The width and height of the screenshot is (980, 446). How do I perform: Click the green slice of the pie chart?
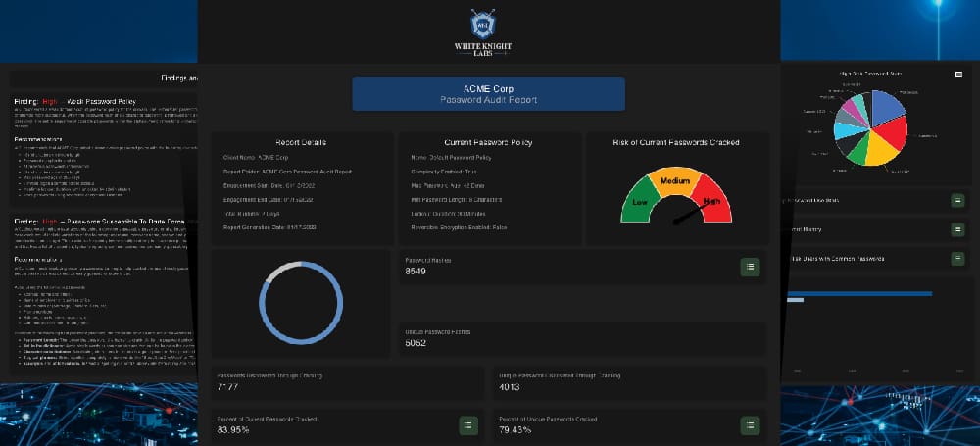(x=857, y=152)
